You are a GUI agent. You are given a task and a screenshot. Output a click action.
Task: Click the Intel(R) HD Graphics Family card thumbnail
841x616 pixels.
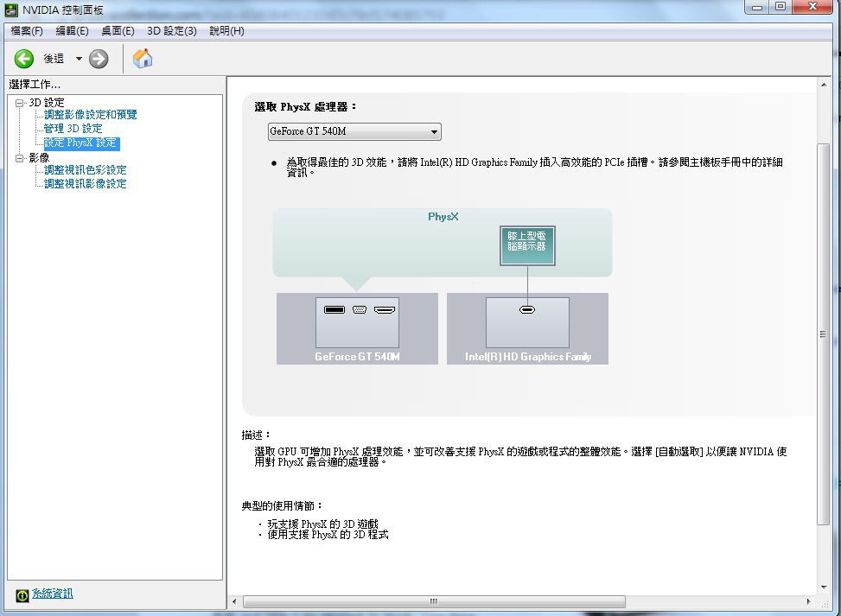(527, 323)
